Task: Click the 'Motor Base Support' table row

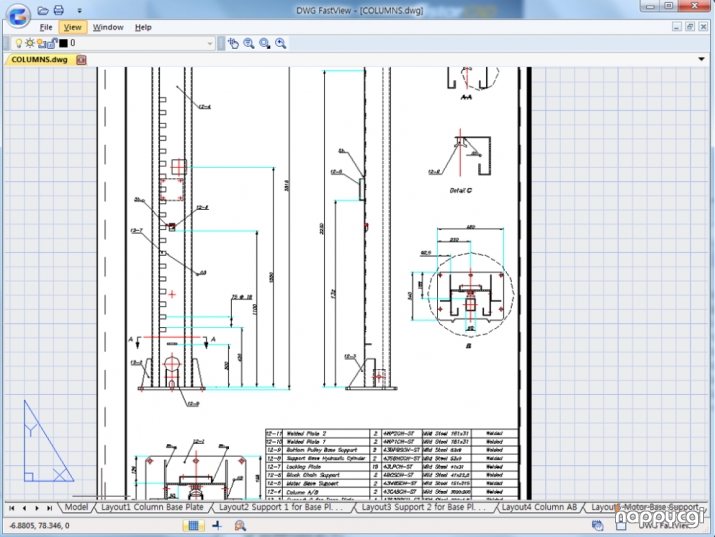Action: (392, 483)
